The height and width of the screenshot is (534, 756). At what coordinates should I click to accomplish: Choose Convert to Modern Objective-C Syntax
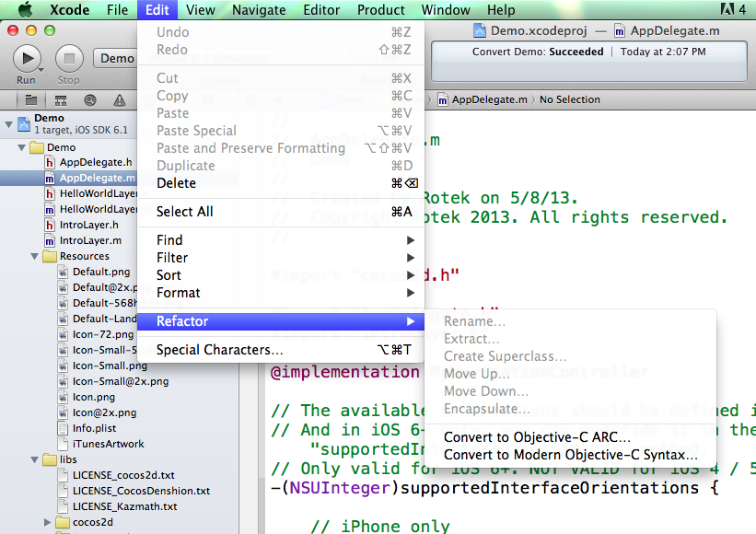click(570, 455)
